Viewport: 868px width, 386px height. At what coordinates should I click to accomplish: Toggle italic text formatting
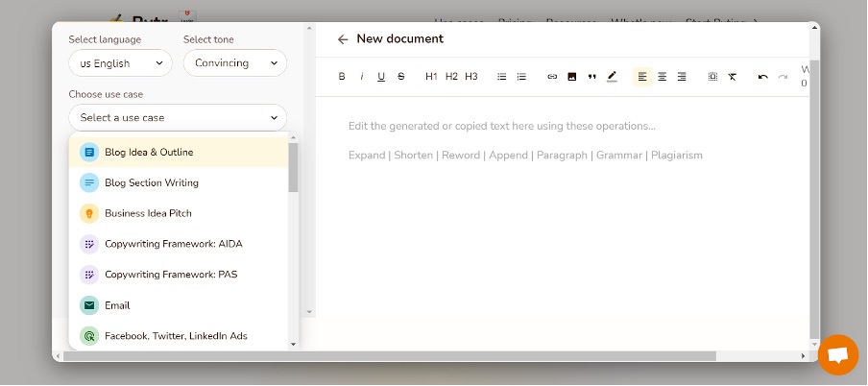pyautogui.click(x=362, y=77)
